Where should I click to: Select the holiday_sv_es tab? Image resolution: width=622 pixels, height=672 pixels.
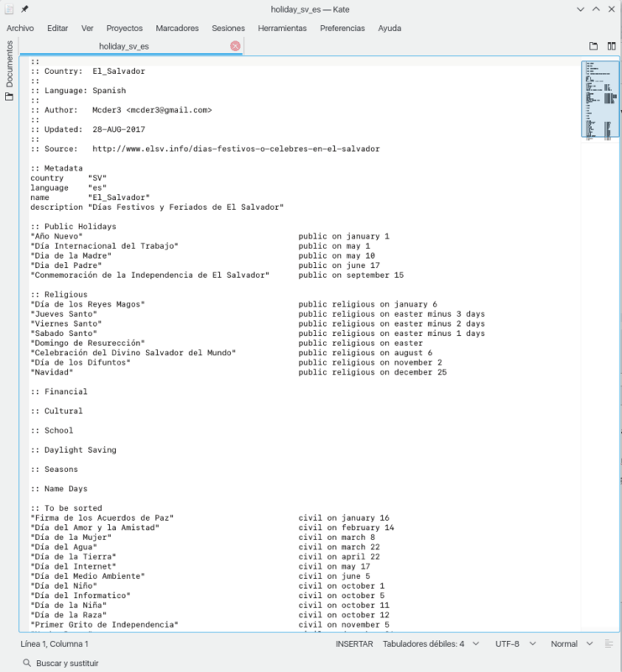pyautogui.click(x=123, y=46)
